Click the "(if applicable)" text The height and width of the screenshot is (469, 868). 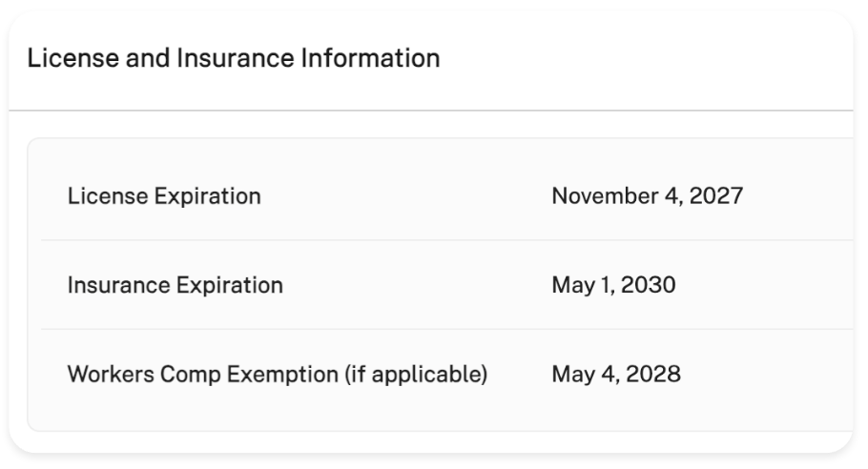pyautogui.click(x=415, y=374)
